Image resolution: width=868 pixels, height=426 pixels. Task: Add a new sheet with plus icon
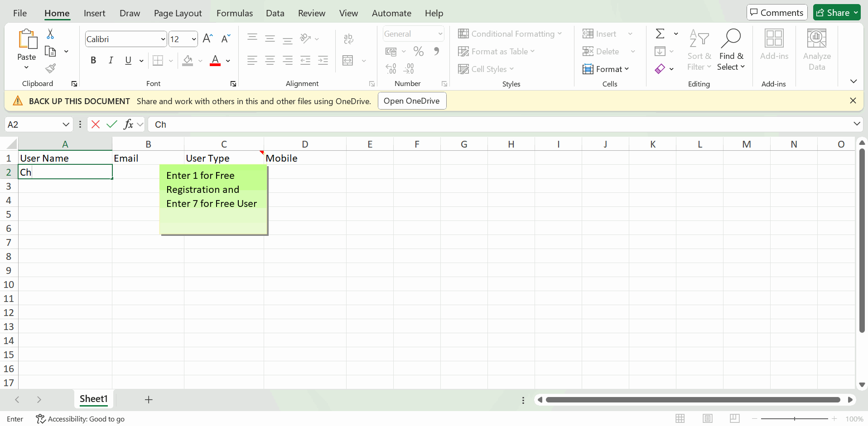pyautogui.click(x=149, y=399)
